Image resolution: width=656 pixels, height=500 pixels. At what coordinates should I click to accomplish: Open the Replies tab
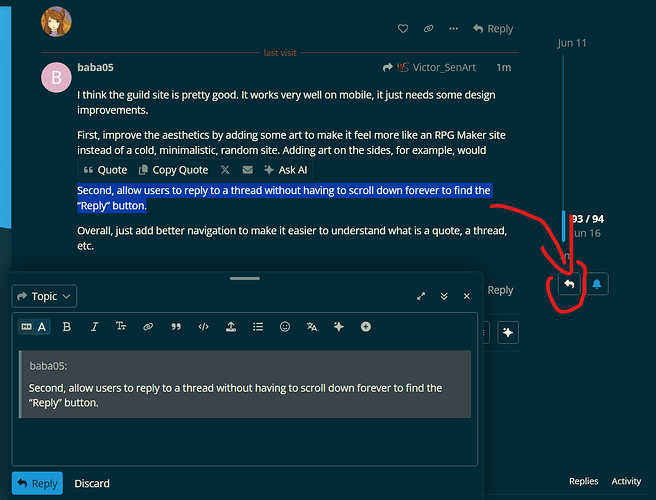[584, 481]
